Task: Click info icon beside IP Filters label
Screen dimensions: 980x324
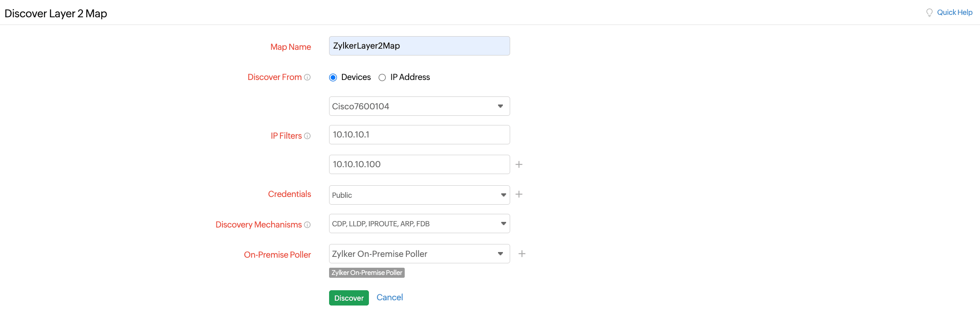Action: (307, 136)
